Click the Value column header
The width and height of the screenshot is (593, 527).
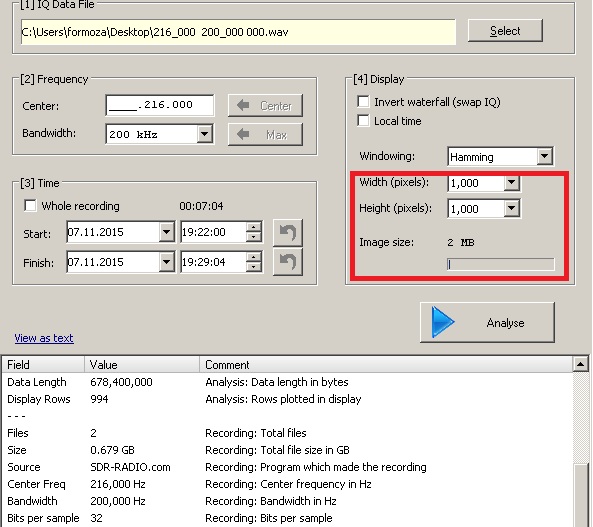point(142,365)
